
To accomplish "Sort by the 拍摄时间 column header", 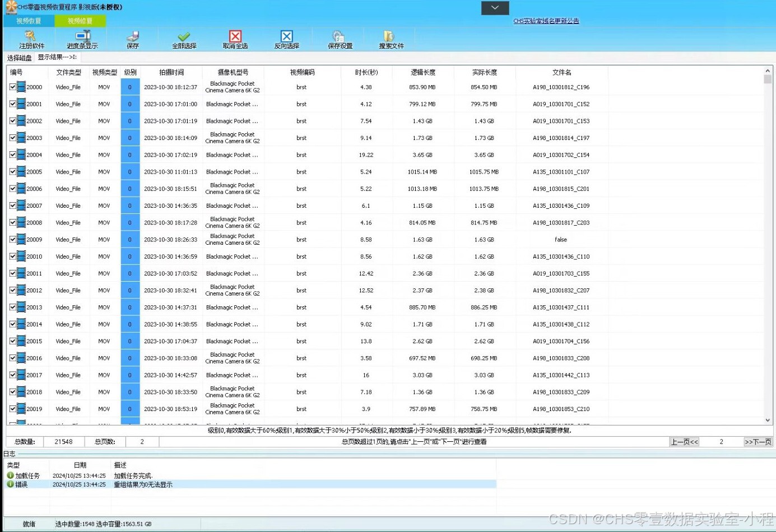I will click(x=171, y=72).
